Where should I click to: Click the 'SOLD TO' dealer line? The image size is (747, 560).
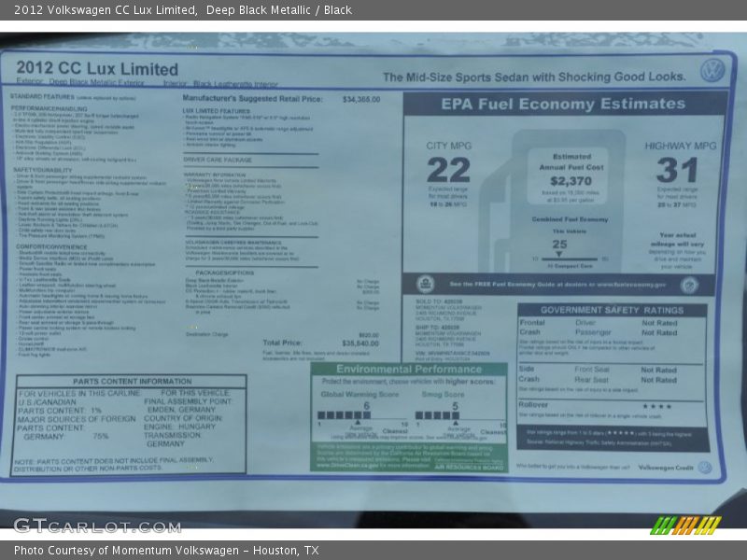(439, 301)
